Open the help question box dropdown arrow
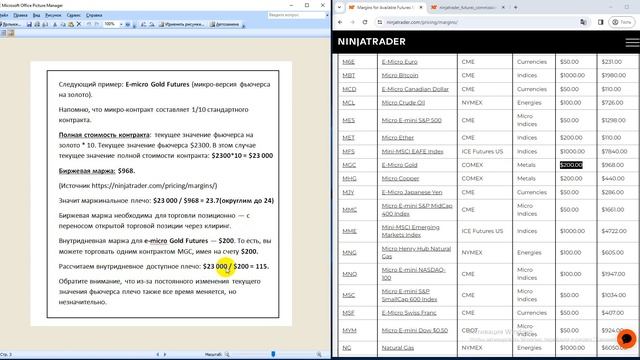 point(327,15)
